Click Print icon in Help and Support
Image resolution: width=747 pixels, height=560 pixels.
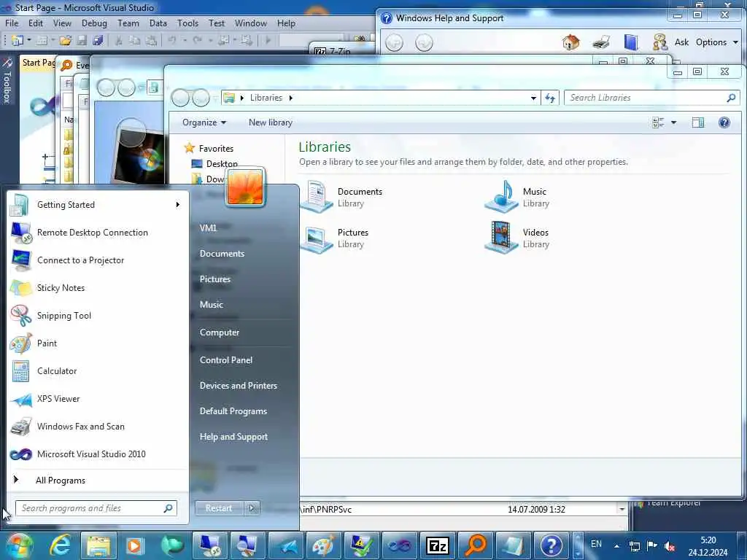(601, 42)
